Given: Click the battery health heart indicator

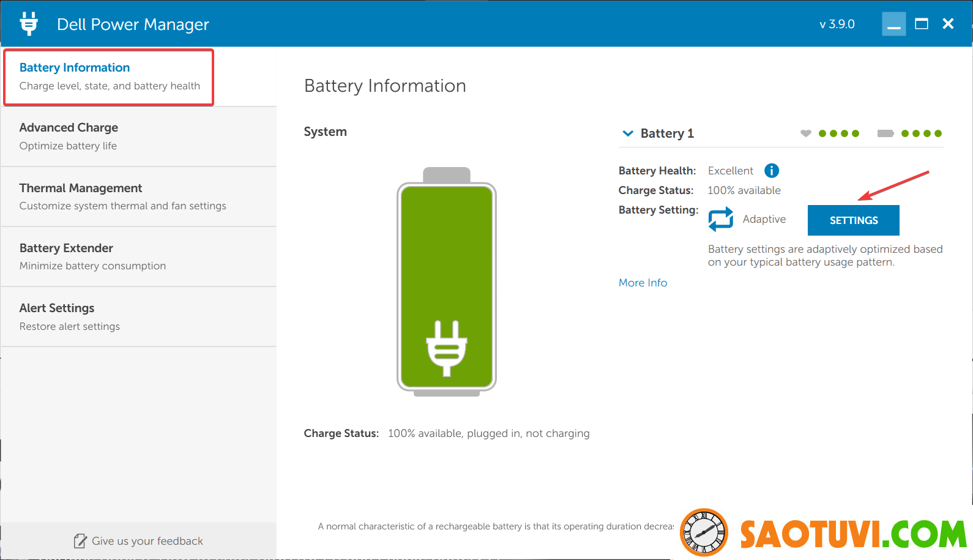Looking at the screenshot, I should click(806, 133).
